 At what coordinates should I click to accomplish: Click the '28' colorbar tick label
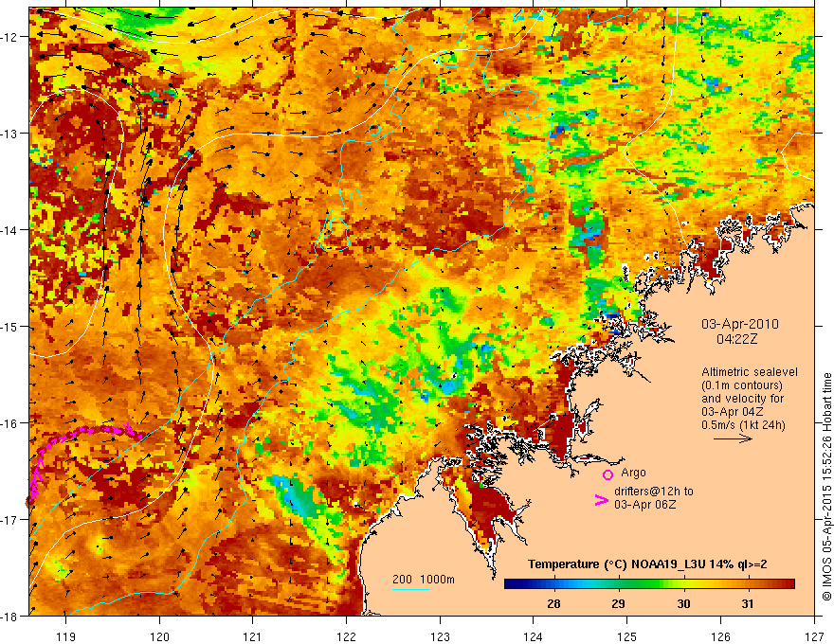553,603
